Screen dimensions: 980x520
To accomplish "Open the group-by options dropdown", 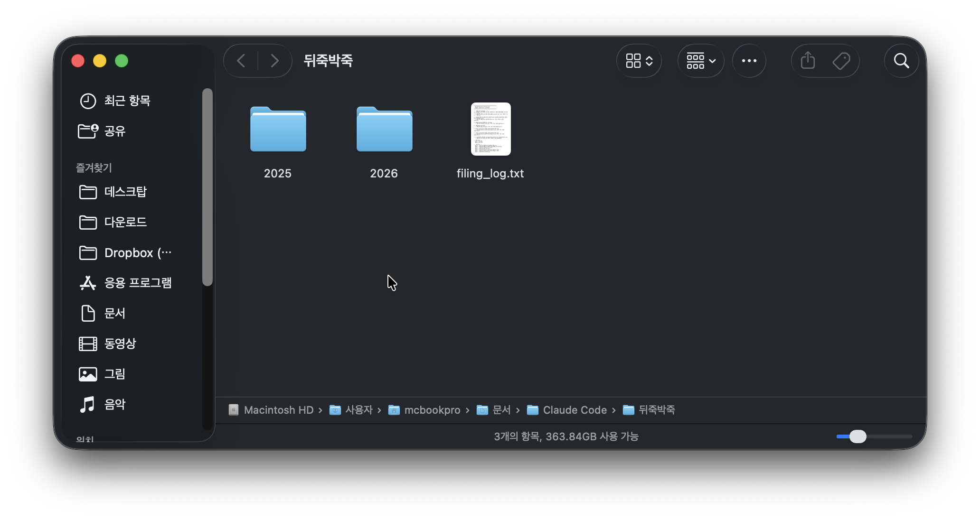I will point(701,61).
